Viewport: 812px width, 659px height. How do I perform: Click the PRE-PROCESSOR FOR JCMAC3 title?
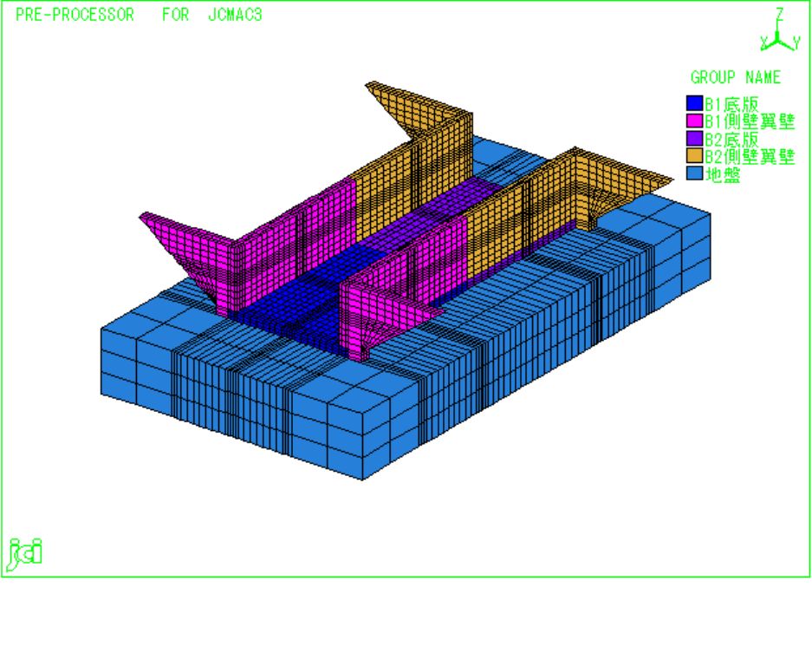pos(139,15)
